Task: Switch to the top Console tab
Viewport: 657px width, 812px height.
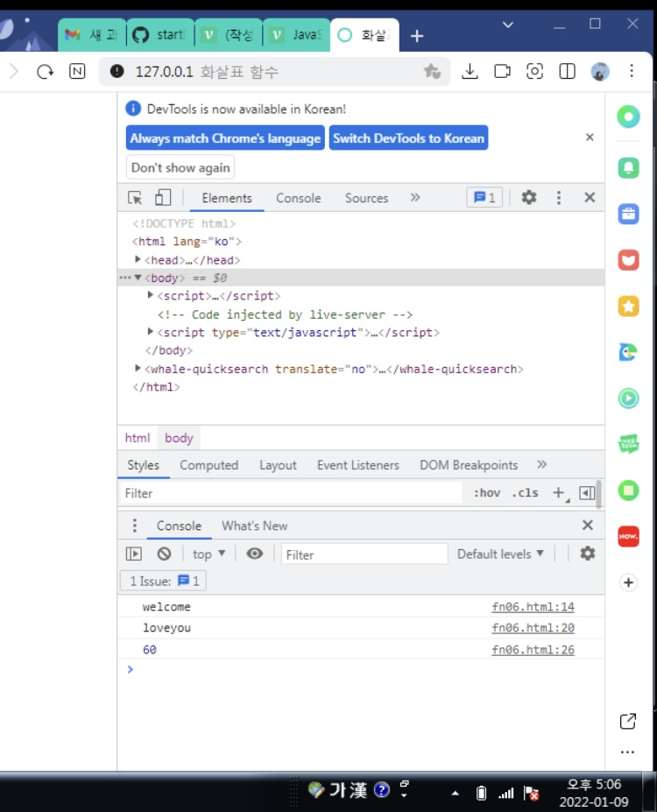Action: coord(298,198)
